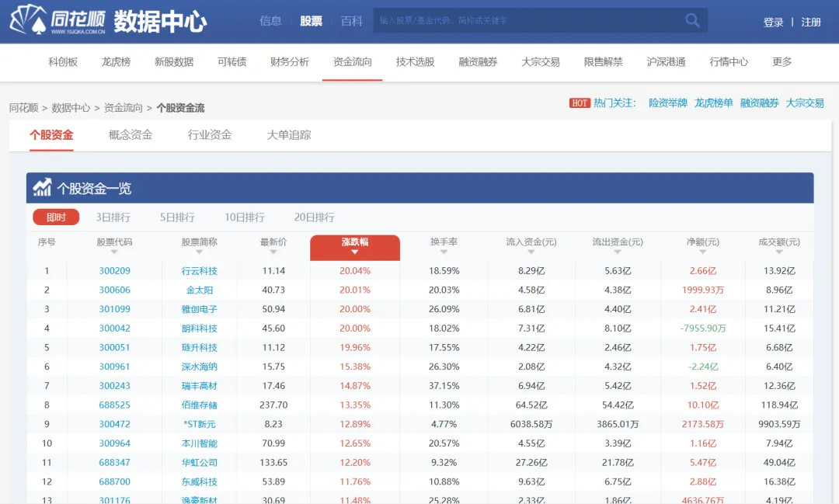Sort by 流出资金(元) column arrow
839x504 pixels.
pos(618,252)
